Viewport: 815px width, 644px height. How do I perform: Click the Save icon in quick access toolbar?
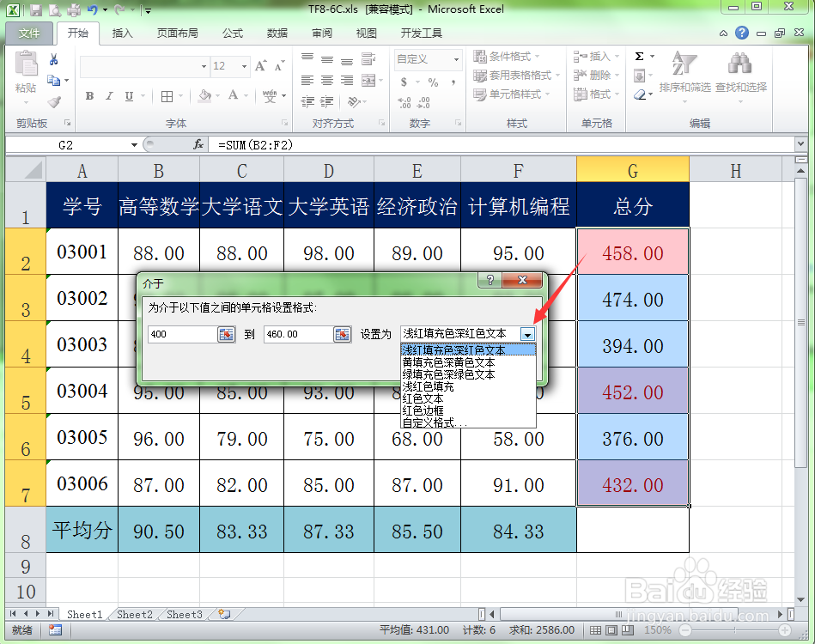[x=36, y=9]
